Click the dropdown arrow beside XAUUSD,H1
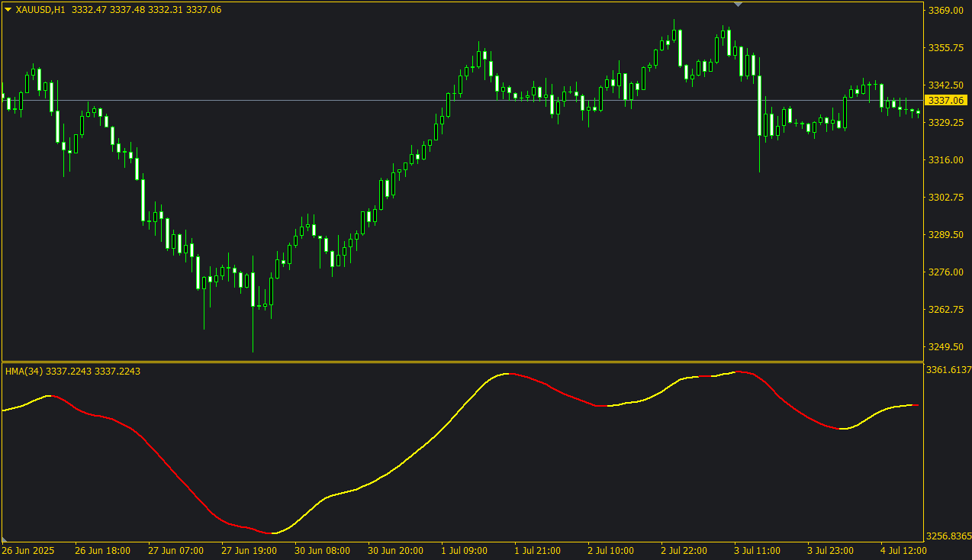Image resolution: width=972 pixels, height=560 pixels. (x=8, y=10)
